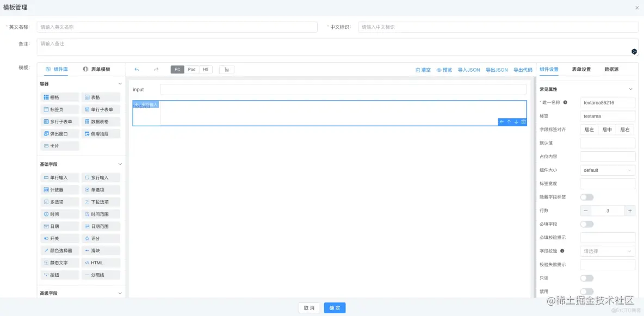This screenshot has width=644, height=316.
Task: Enable the 只读 option
Action: [587, 277]
